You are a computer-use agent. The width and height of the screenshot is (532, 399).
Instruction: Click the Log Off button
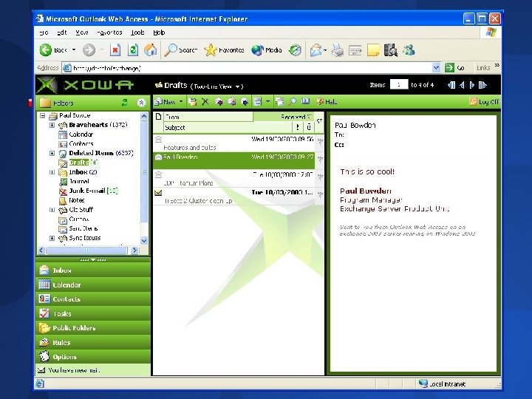pyautogui.click(x=484, y=101)
